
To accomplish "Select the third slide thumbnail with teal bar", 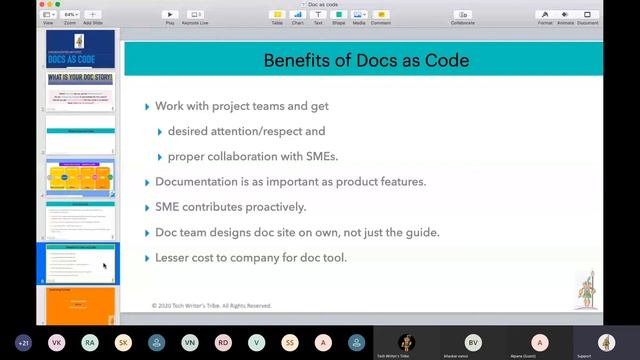I will click(x=80, y=135).
